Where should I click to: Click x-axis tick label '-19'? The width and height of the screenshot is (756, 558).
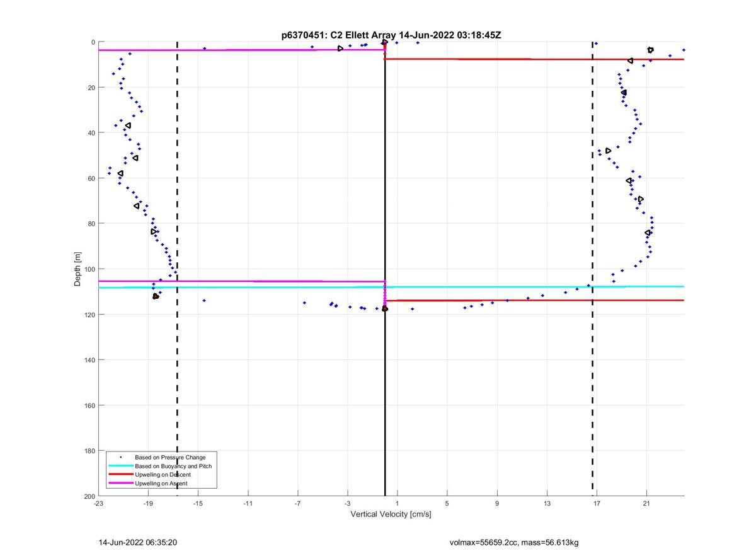pos(148,503)
